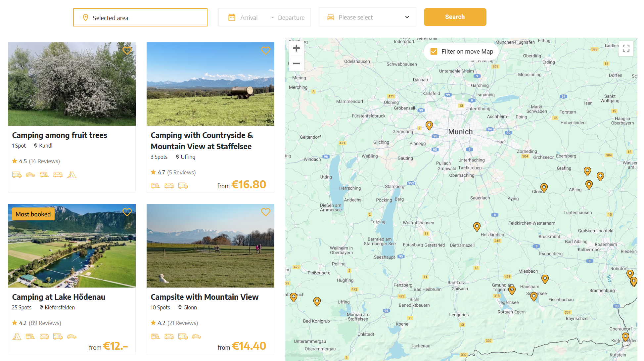Favorite the Camping among fruit trees listing

[127, 51]
